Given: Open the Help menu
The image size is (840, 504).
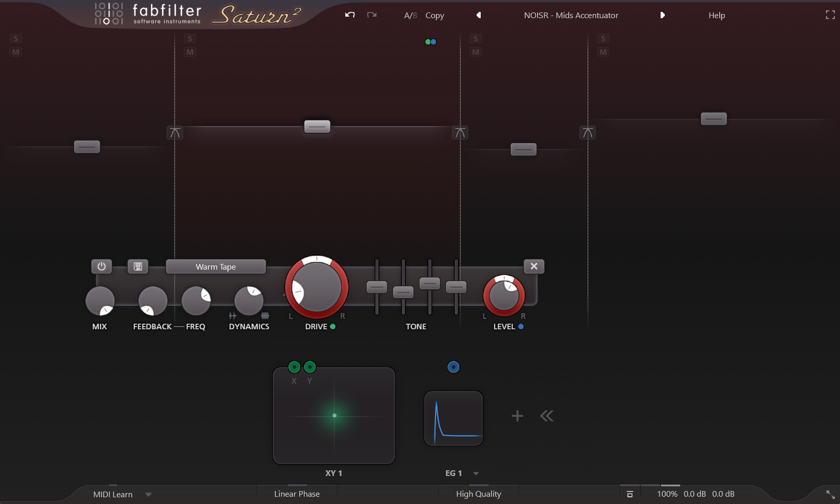Looking at the screenshot, I should coord(716,15).
